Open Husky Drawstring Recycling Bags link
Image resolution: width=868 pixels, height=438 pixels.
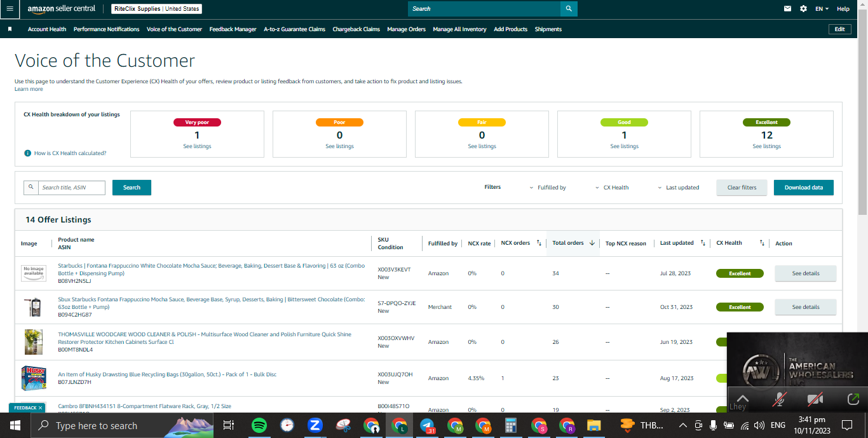click(x=167, y=374)
